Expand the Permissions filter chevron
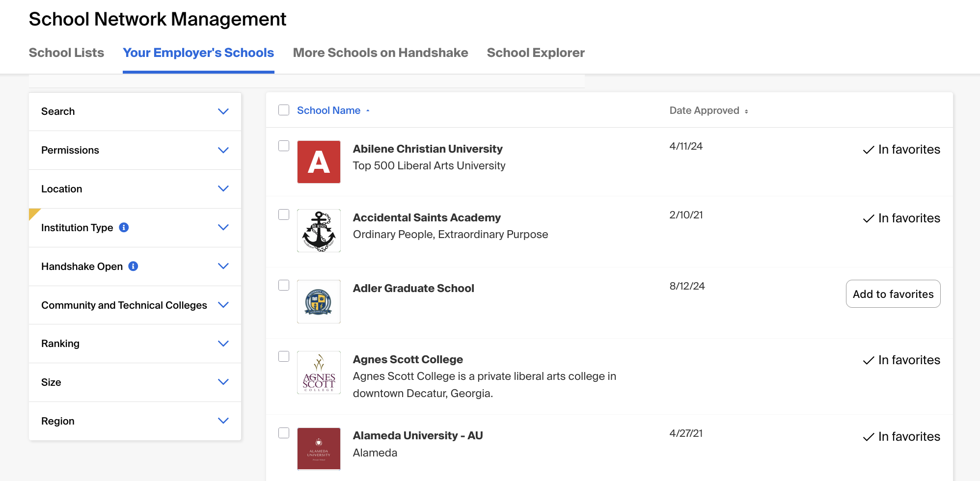This screenshot has width=980, height=481. click(223, 150)
